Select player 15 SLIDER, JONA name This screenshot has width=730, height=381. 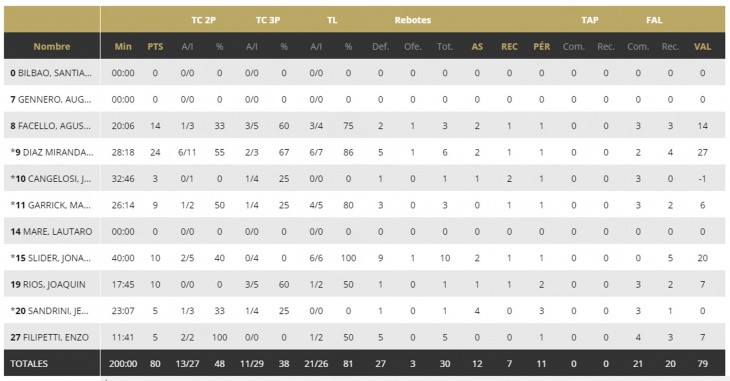[x=50, y=258]
